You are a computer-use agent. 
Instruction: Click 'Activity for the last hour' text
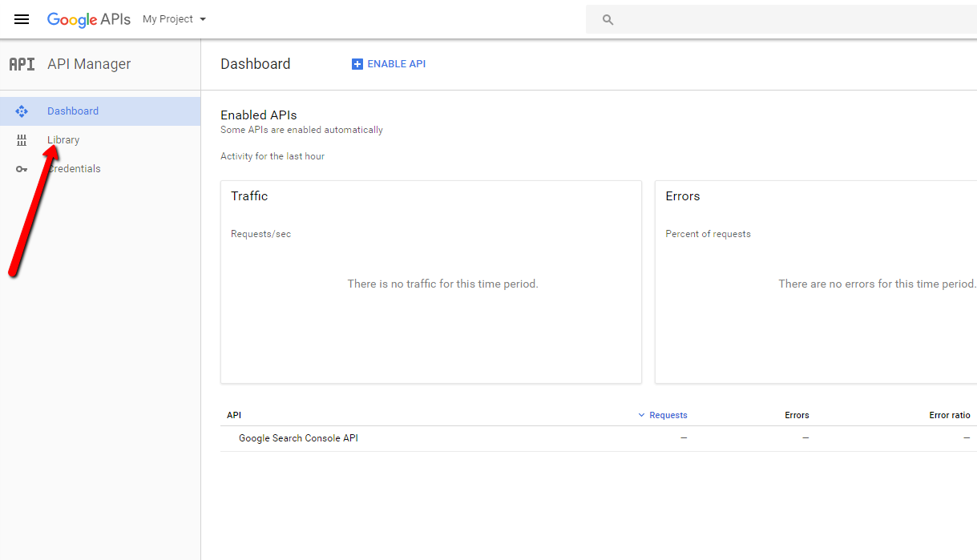[x=273, y=156]
